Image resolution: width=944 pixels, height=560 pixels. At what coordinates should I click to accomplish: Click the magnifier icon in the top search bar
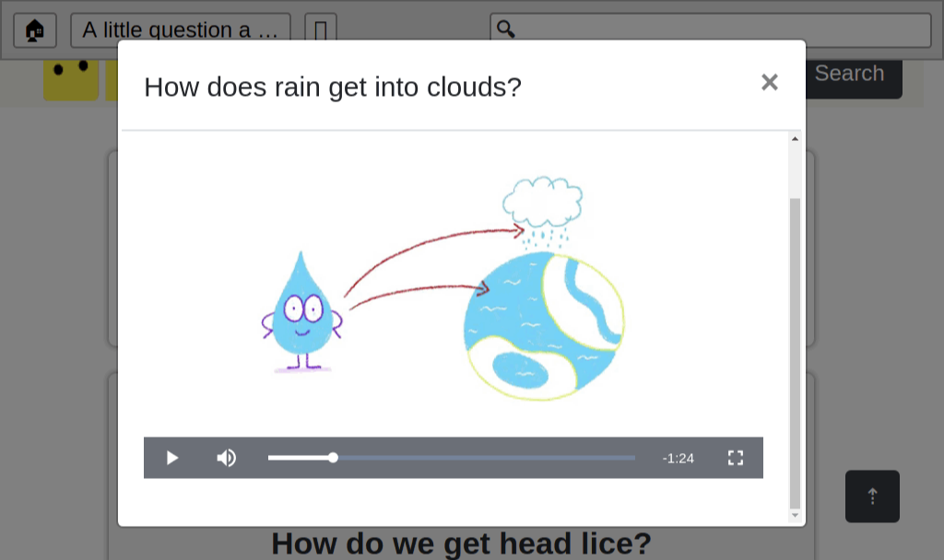pos(505,29)
